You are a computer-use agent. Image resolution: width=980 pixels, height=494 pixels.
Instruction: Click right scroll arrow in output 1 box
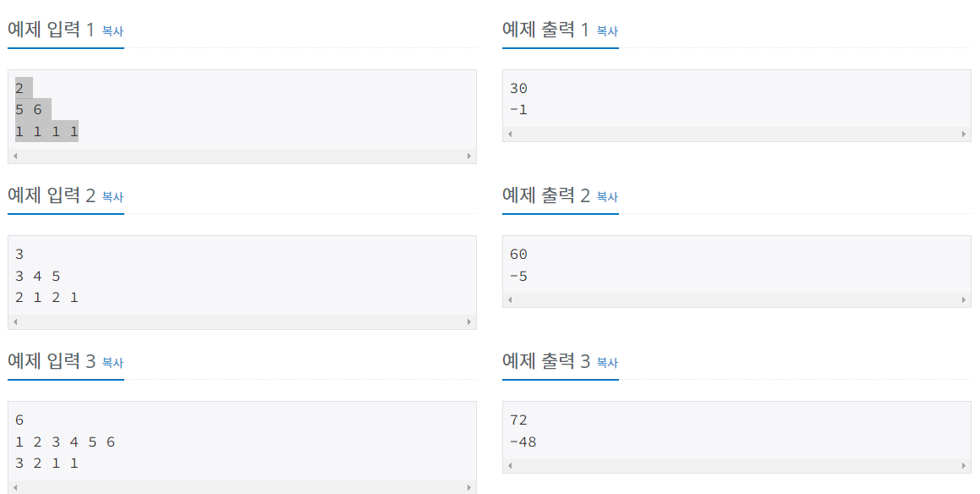pyautogui.click(x=964, y=134)
